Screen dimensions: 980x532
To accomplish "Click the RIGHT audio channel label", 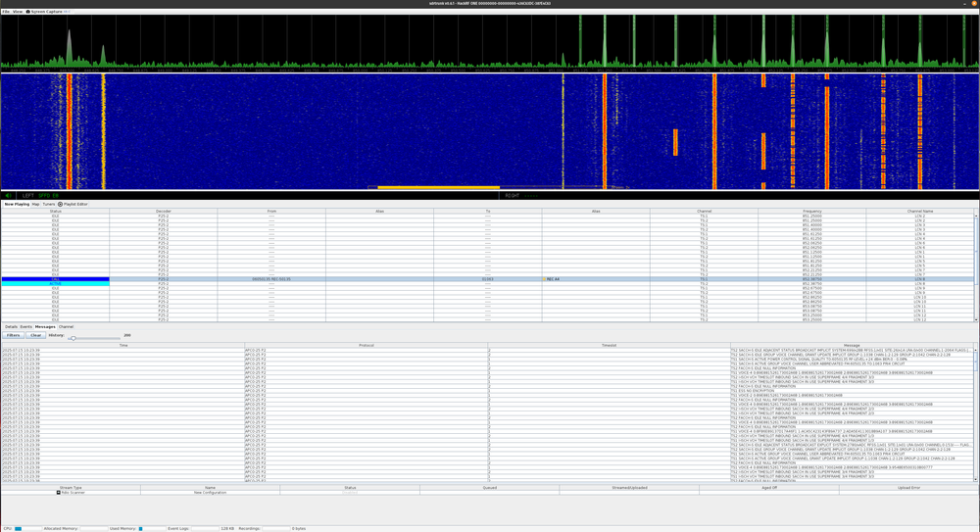I will click(x=513, y=196).
